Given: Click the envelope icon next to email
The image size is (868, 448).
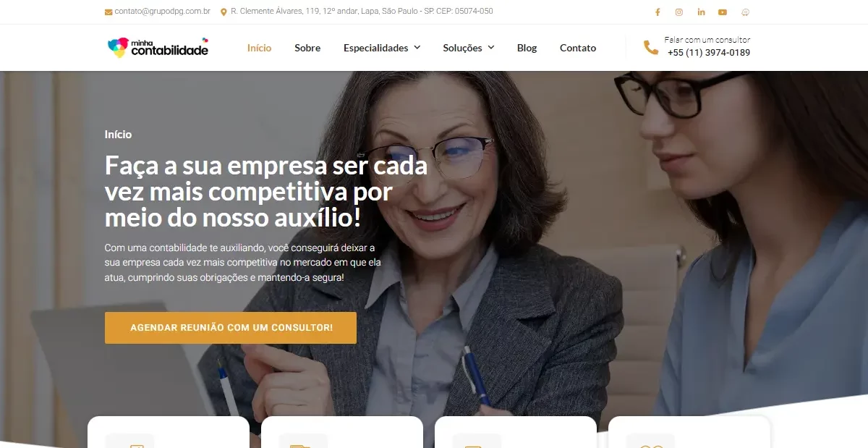Looking at the screenshot, I should tap(109, 12).
